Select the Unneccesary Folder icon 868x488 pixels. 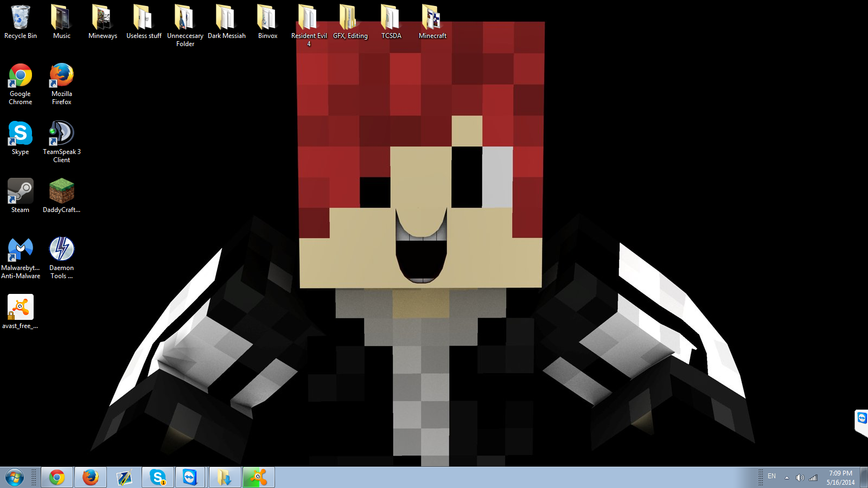(x=185, y=25)
